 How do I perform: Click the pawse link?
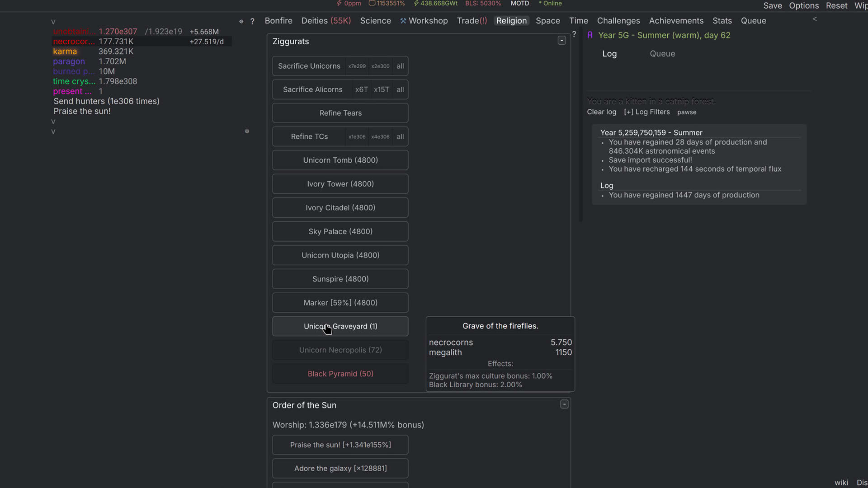point(687,112)
